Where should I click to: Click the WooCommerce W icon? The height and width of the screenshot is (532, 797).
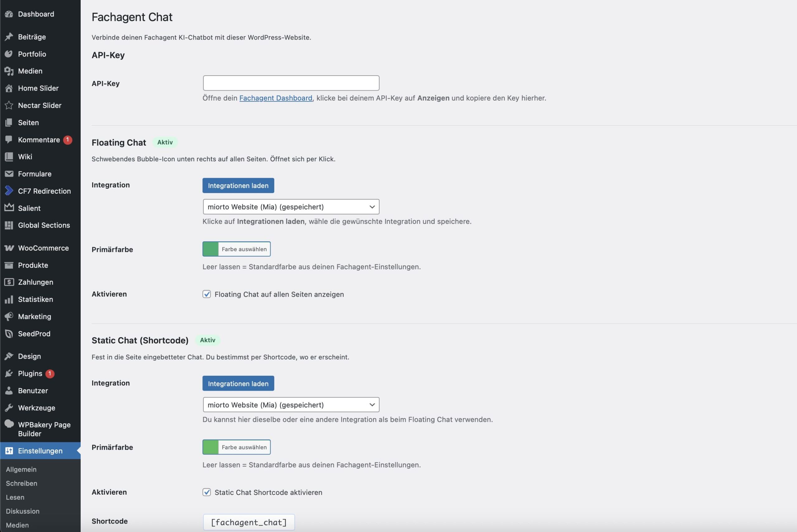point(9,248)
